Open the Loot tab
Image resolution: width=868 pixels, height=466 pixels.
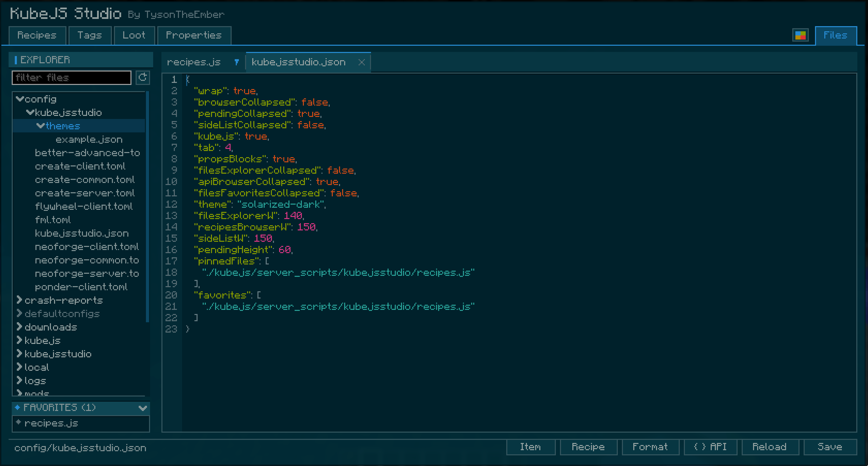click(x=134, y=35)
